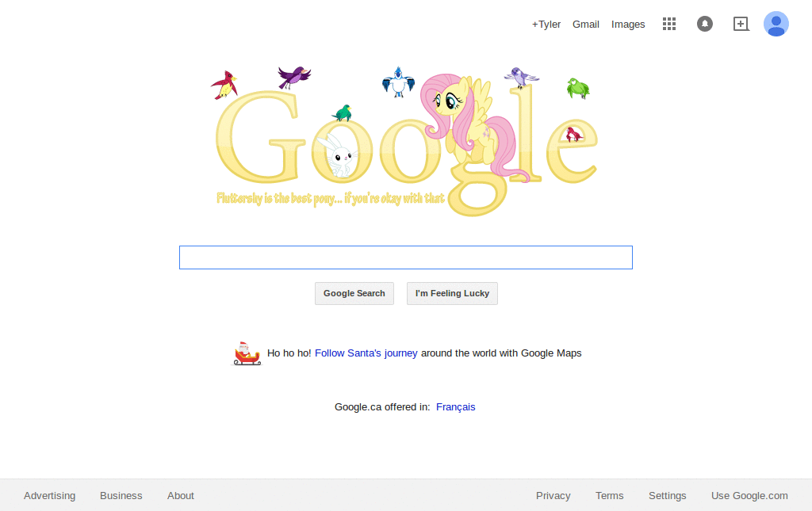Image resolution: width=812 pixels, height=511 pixels.
Task: Click the I'm Feeling Lucky button
Action: click(x=452, y=293)
